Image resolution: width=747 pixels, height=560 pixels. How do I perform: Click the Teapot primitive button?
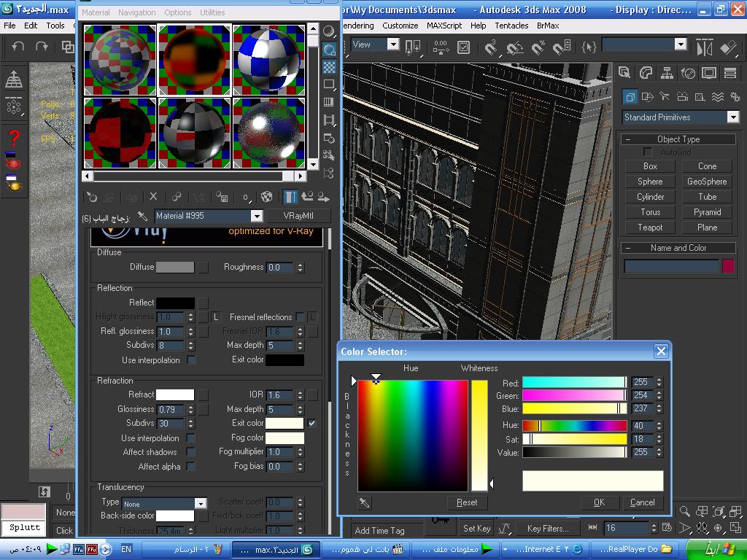(x=650, y=227)
